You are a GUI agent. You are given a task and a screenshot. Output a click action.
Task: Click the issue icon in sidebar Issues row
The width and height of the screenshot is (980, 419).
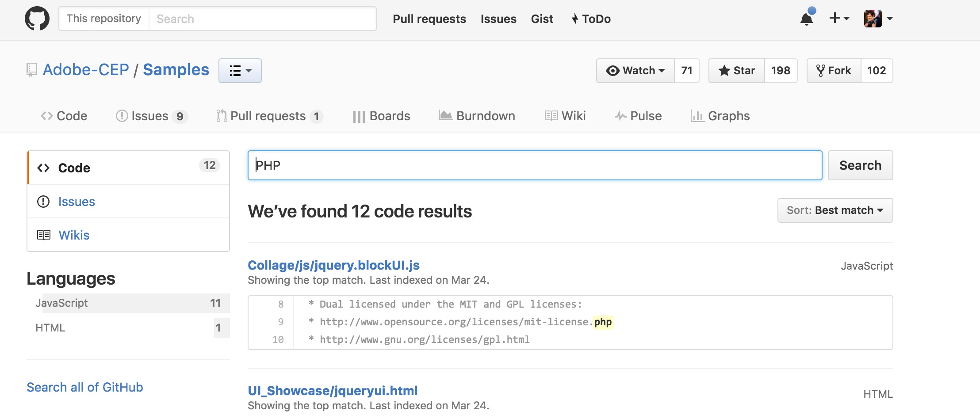(43, 202)
